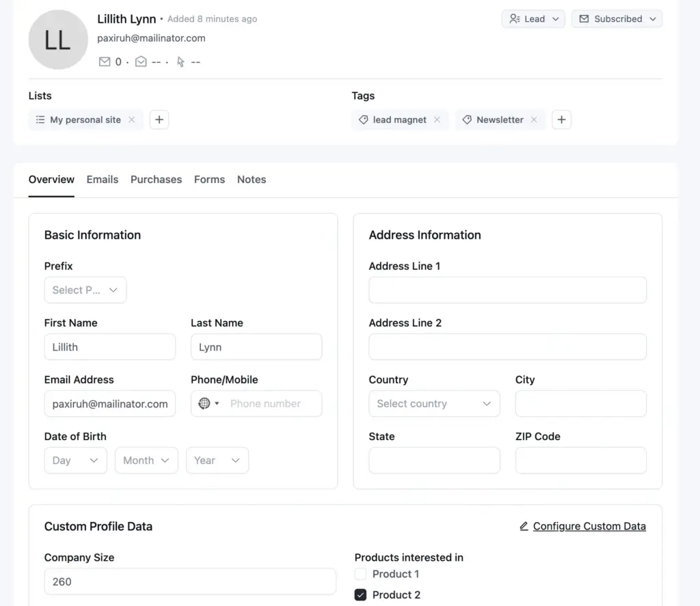Click the Address Line 1 field
Viewport: 700px width, 606px height.
click(508, 290)
